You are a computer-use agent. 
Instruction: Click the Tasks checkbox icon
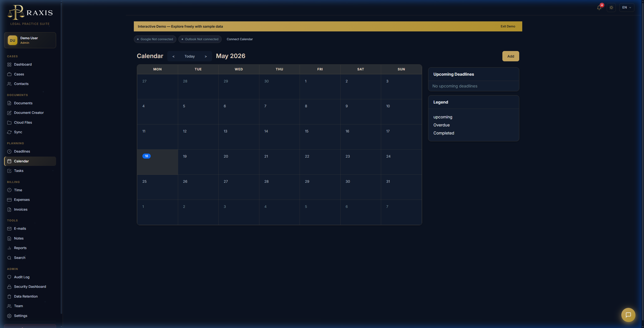[9, 171]
